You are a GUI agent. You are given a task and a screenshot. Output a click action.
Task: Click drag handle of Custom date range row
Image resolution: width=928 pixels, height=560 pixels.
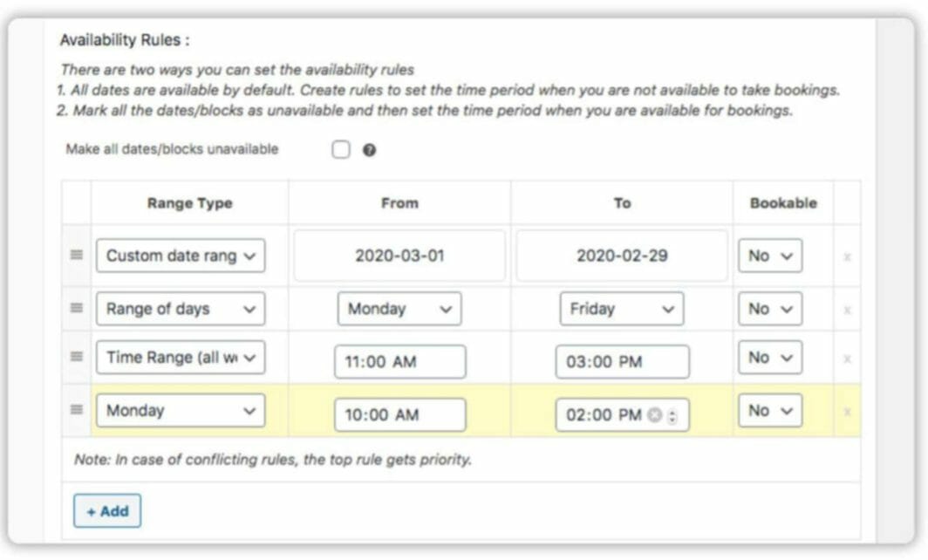point(77,256)
